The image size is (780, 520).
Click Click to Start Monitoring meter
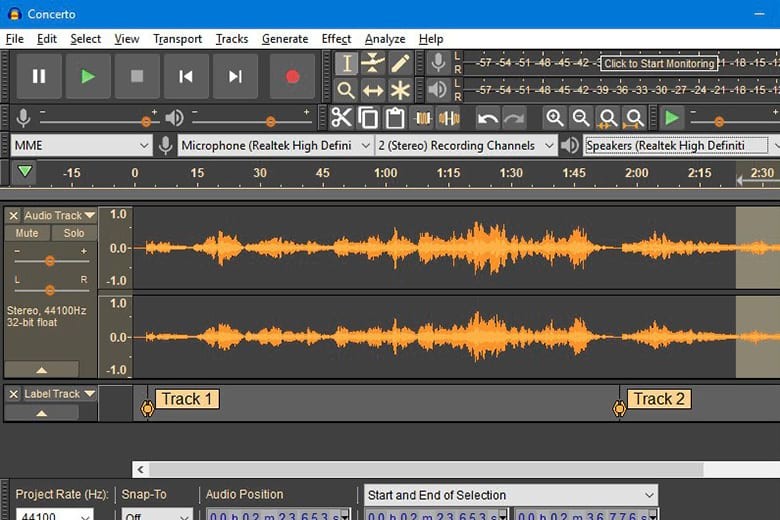(659, 63)
